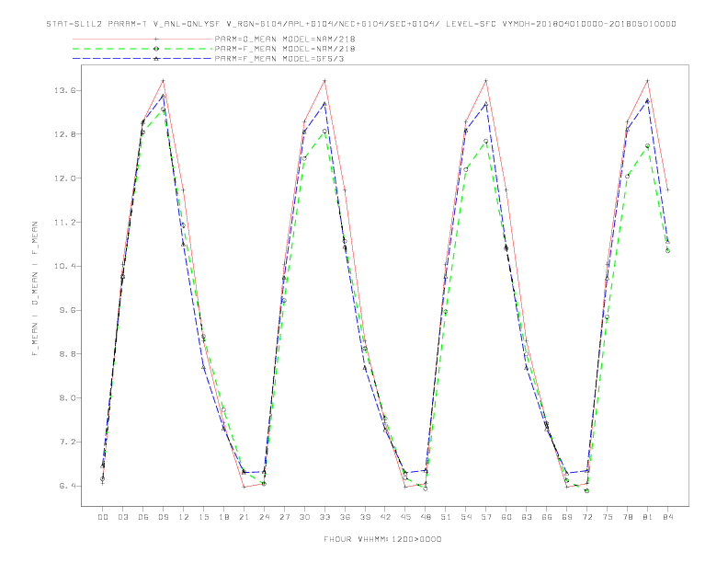Screen dimensions: 728x563
Task: Click x-axis forecast hour label 06
Action: click(x=143, y=517)
